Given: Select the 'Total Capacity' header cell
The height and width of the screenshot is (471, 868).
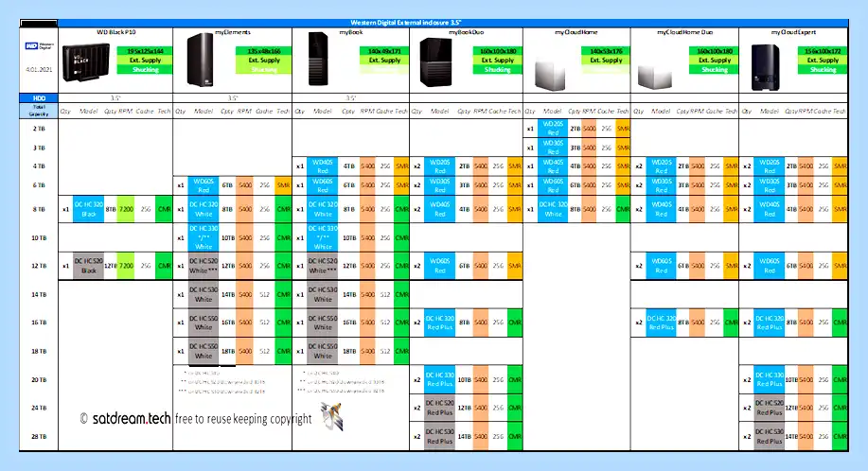Looking at the screenshot, I should tap(39, 111).
